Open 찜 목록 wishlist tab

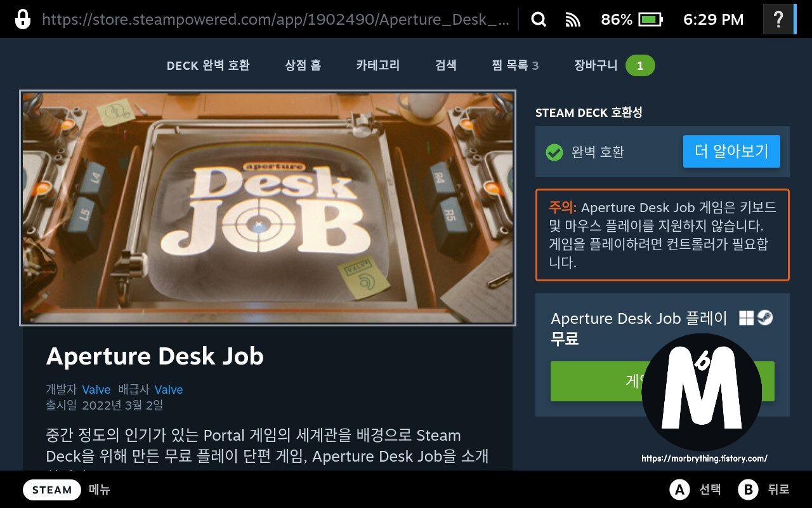515,65
